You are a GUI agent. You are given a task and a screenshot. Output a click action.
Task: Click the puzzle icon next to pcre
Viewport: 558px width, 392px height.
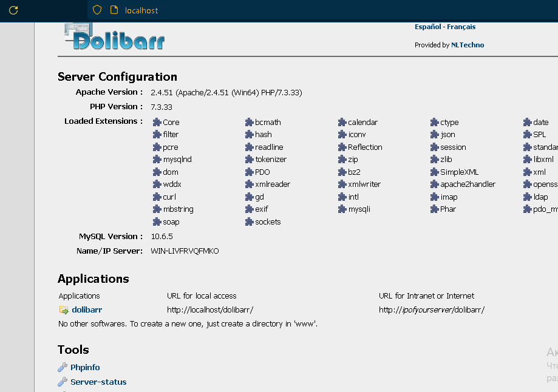(x=157, y=147)
